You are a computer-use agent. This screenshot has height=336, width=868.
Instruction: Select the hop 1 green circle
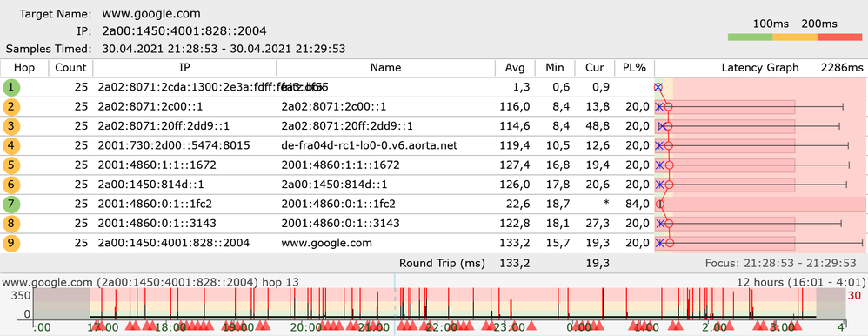pyautogui.click(x=10, y=87)
